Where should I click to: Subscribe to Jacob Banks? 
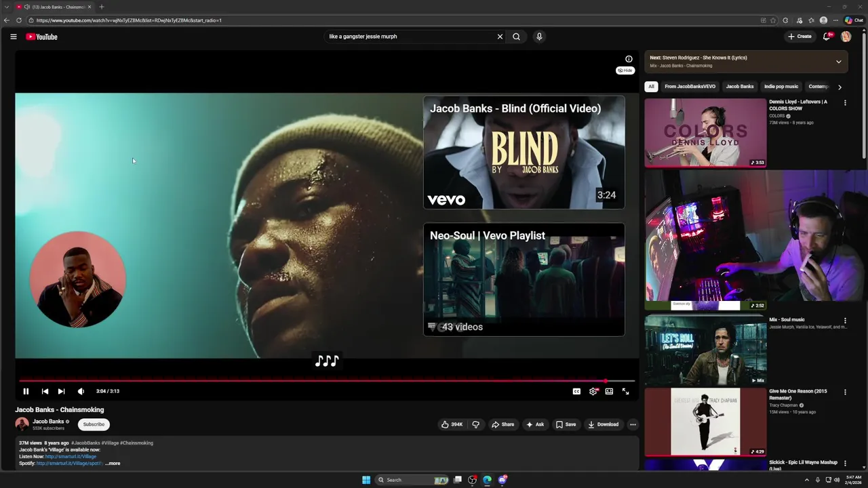(94, 424)
